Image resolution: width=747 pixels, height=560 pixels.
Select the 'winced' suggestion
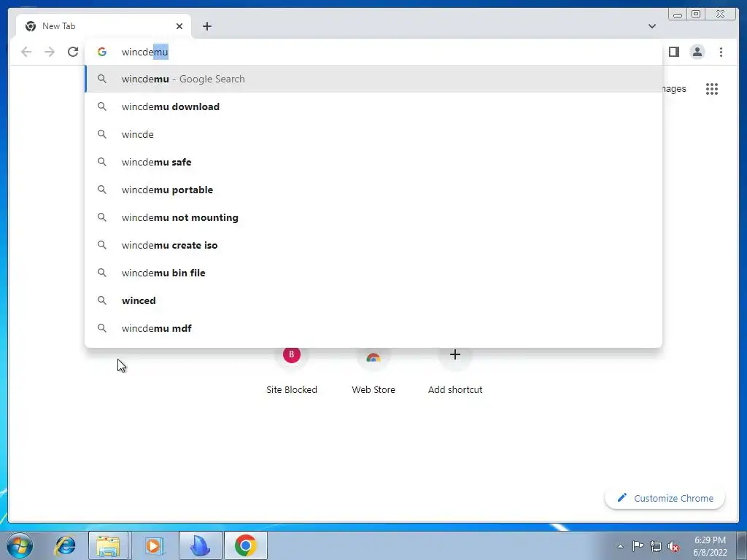(x=373, y=300)
